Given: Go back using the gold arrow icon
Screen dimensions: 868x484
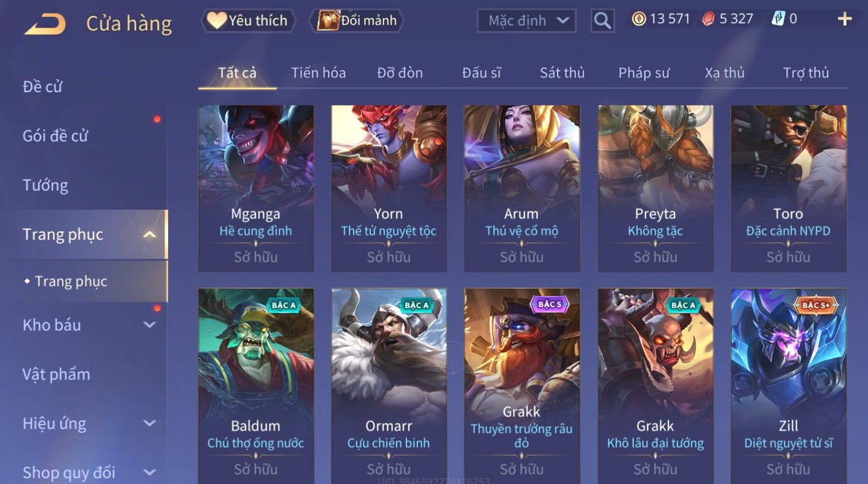Looking at the screenshot, I should [45, 24].
